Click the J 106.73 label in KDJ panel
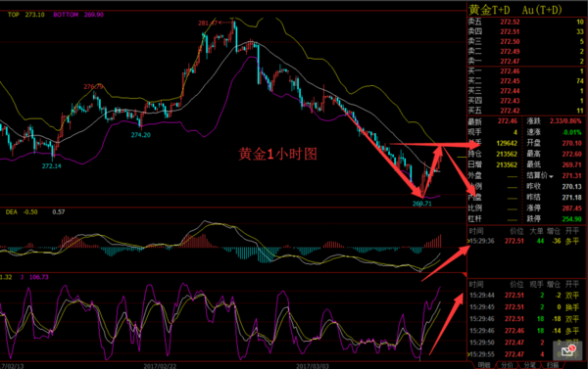588x369 pixels. click(34, 277)
